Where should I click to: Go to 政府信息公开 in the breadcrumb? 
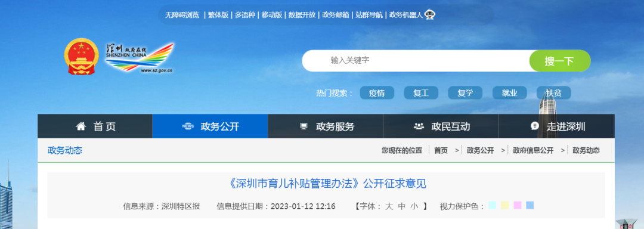pos(533,151)
